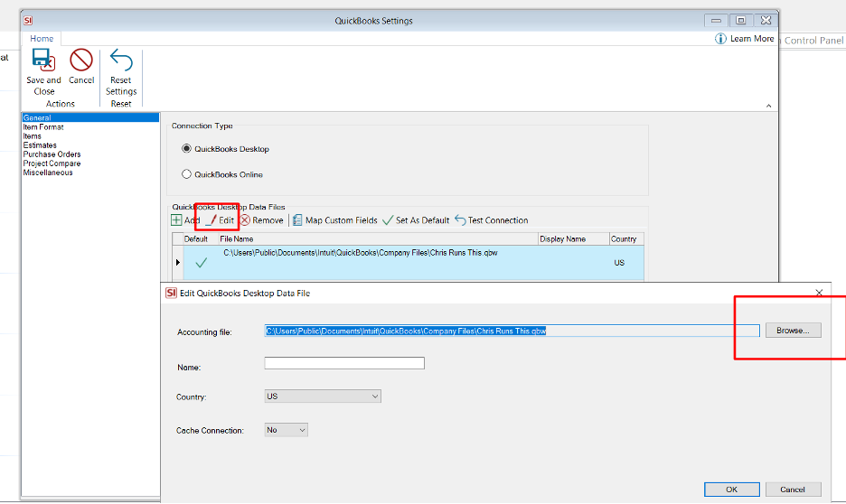Screen dimensions: 846x504
Task: Select the QuickBooks Desktop radio button
Action: (x=187, y=148)
